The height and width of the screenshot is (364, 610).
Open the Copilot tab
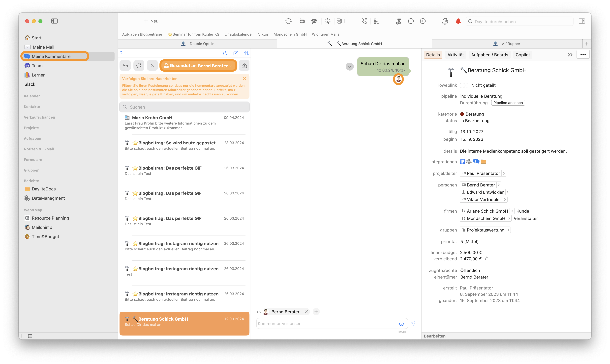tap(523, 55)
